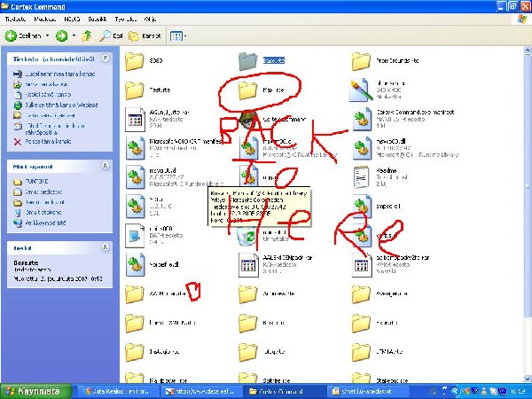The width and height of the screenshot is (532, 399).
Task: Open the Muokkaa menu
Action: tap(45, 20)
